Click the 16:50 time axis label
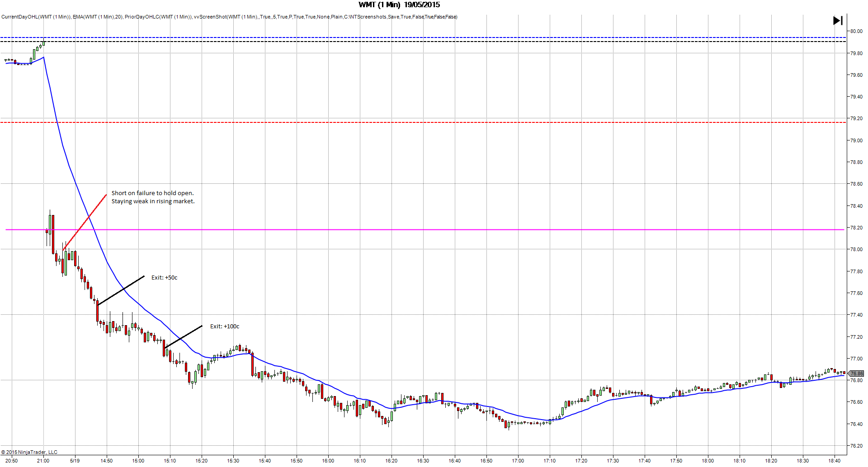Screen dimensions: 868x467 coord(486,461)
